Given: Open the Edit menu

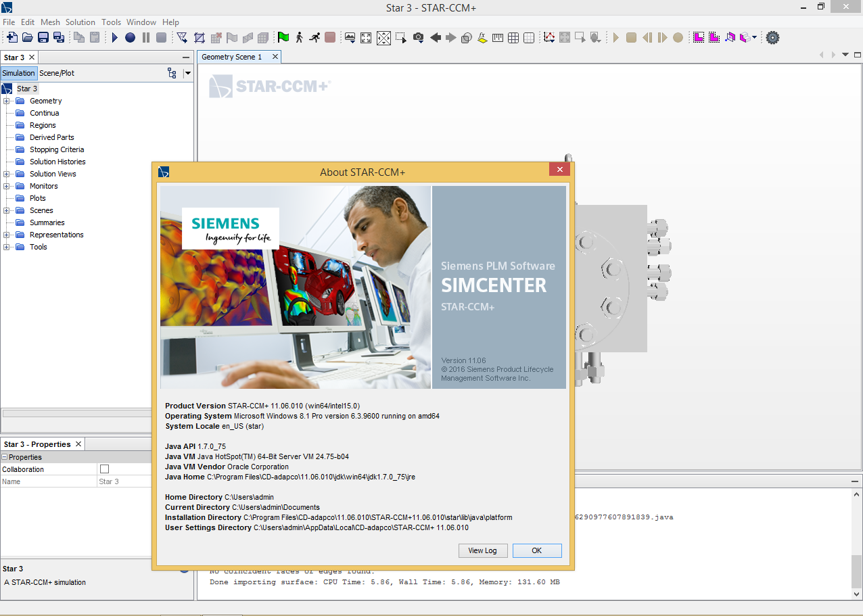Looking at the screenshot, I should (x=28, y=22).
